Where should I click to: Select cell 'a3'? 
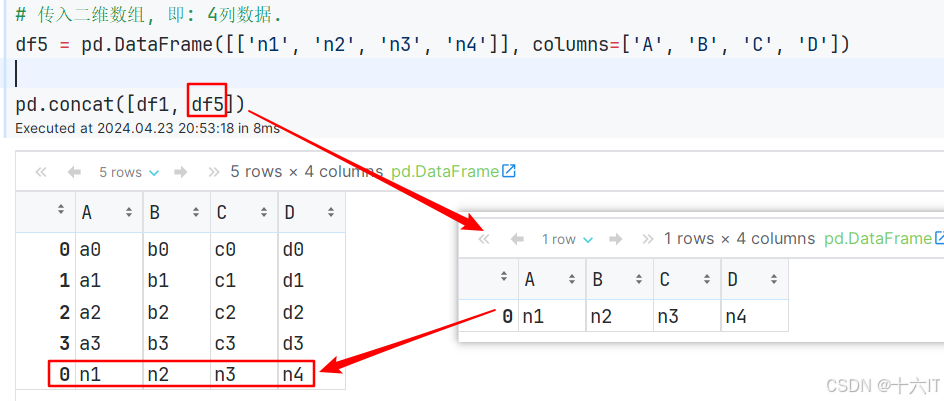click(109, 344)
